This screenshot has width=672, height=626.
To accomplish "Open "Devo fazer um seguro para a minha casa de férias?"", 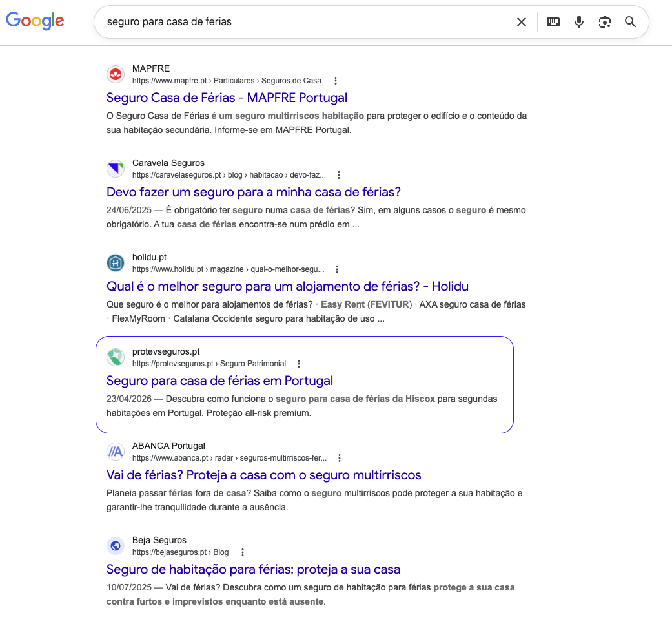I will (253, 192).
